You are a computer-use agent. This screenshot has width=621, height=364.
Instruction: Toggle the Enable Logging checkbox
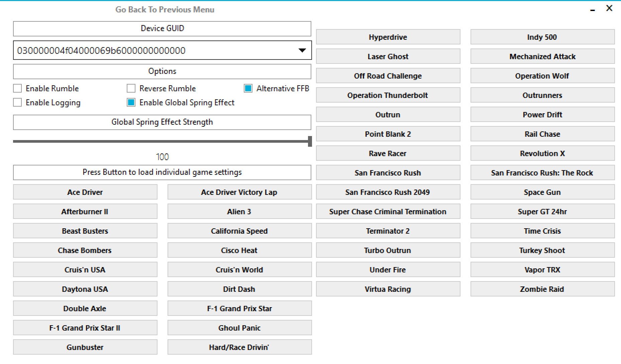pyautogui.click(x=17, y=103)
